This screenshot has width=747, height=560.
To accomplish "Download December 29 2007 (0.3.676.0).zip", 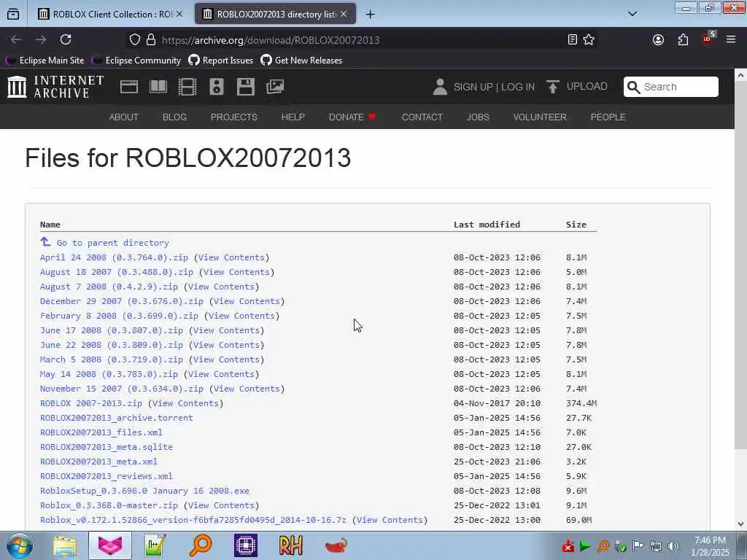I will (x=122, y=301).
